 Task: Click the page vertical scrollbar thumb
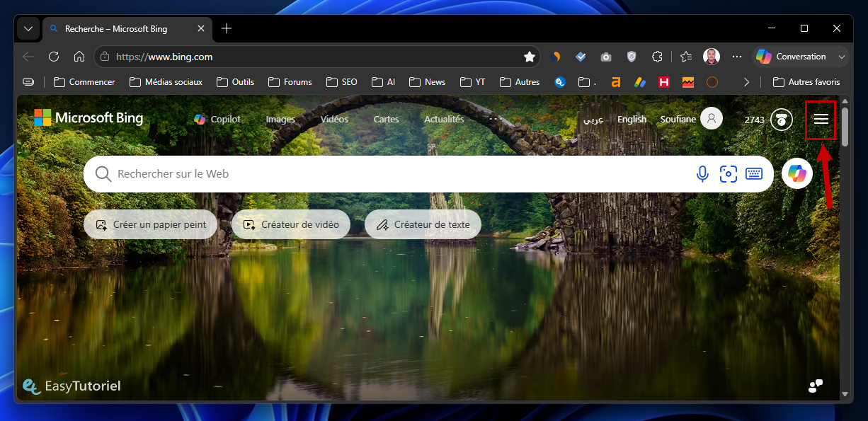pyautogui.click(x=845, y=127)
